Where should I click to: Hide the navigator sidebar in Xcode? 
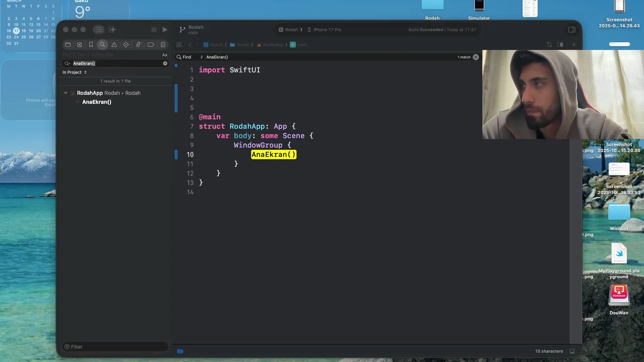(99, 30)
